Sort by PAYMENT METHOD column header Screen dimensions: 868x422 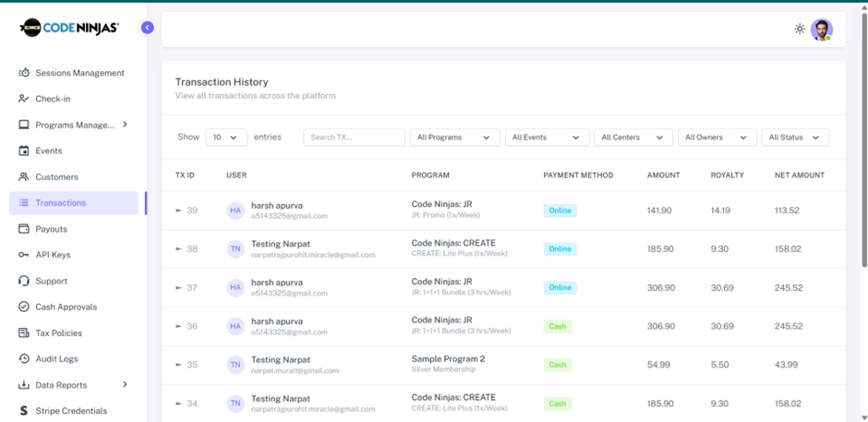tap(578, 175)
